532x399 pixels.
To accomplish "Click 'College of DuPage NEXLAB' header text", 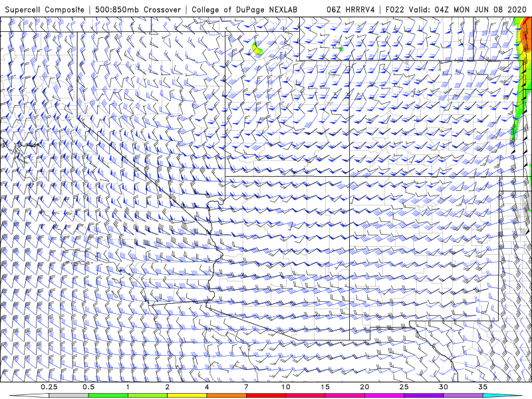I will (x=244, y=9).
